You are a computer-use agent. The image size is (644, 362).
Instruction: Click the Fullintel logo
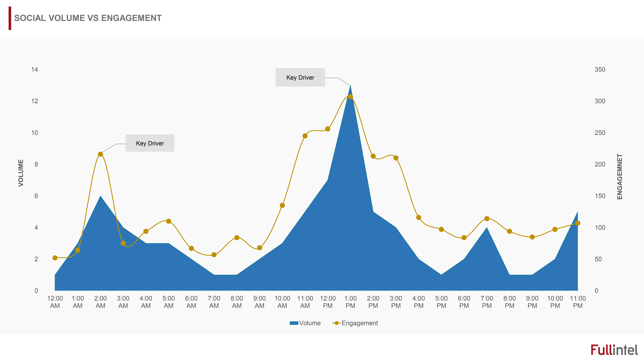614,350
